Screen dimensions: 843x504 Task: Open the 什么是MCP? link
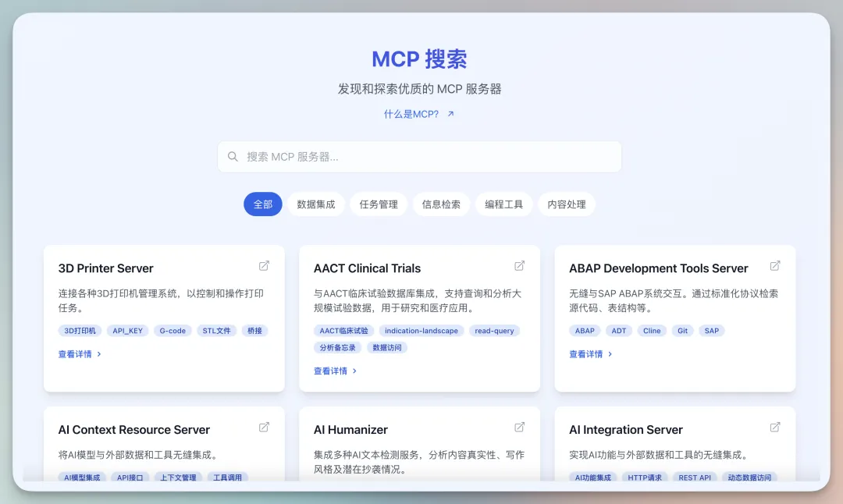419,114
